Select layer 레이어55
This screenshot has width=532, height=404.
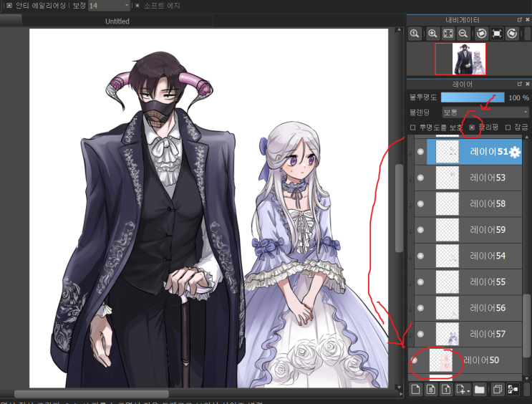click(x=468, y=282)
